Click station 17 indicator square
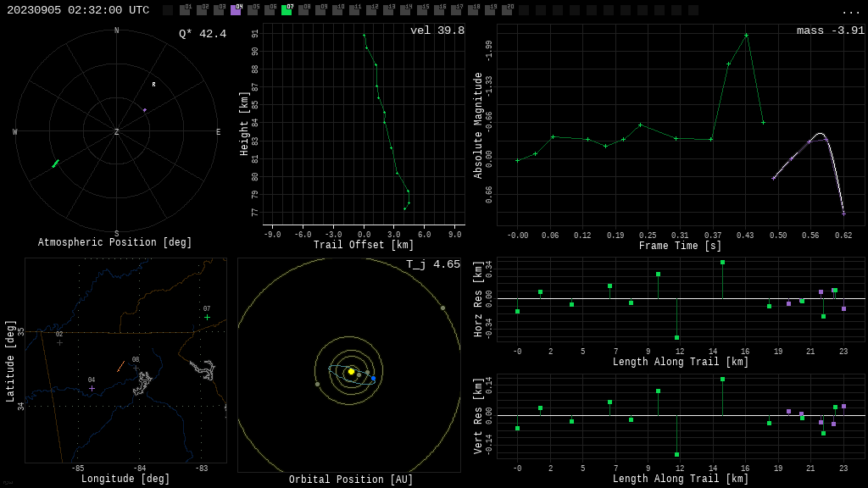This screenshot has height=488, width=868. 456,10
